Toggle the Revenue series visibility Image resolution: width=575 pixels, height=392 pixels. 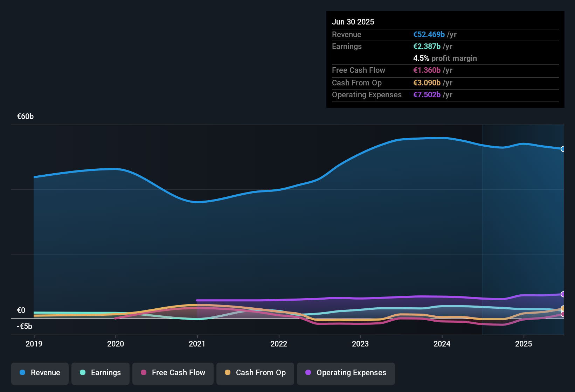tap(40, 373)
